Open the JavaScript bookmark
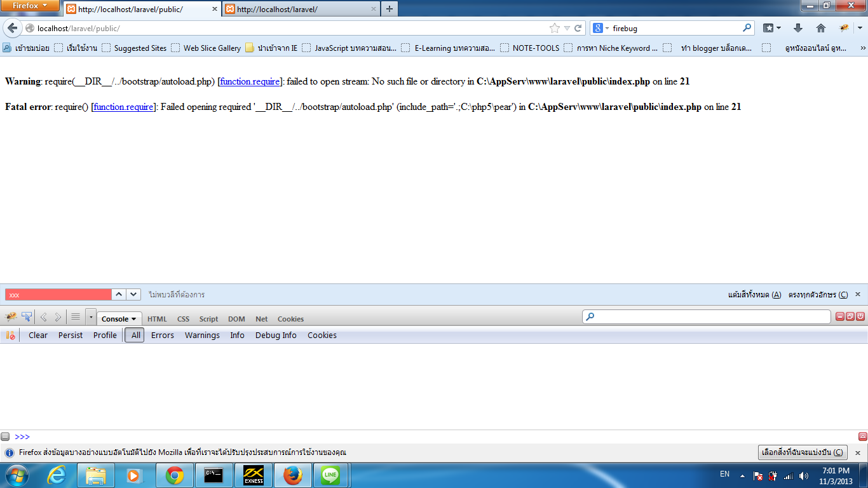The width and height of the screenshot is (868, 488). 349,48
